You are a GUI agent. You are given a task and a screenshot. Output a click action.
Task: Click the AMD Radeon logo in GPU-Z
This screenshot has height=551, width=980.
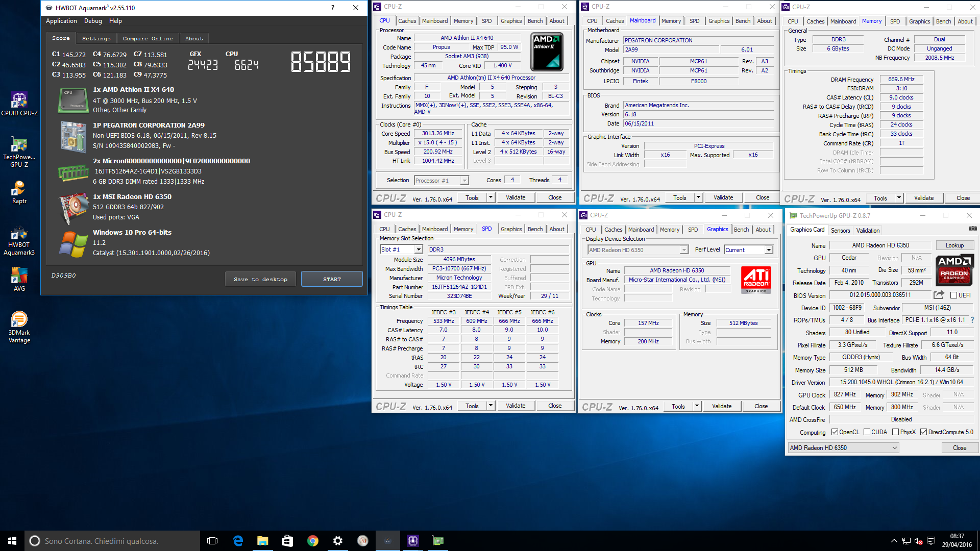(x=954, y=269)
